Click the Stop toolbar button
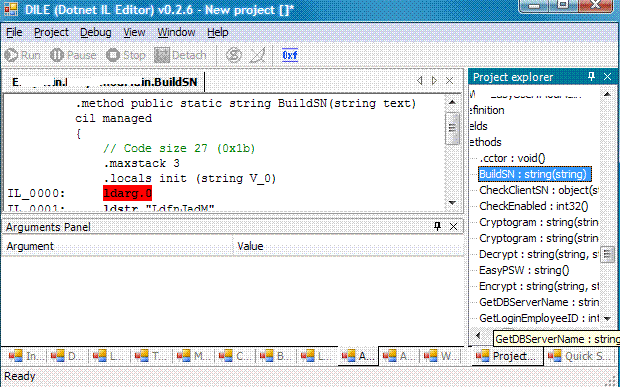 126,55
